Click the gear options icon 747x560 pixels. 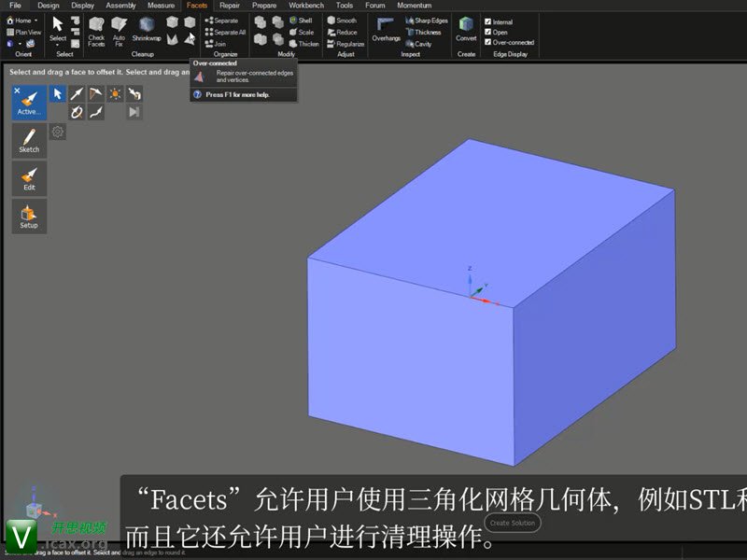[58, 133]
